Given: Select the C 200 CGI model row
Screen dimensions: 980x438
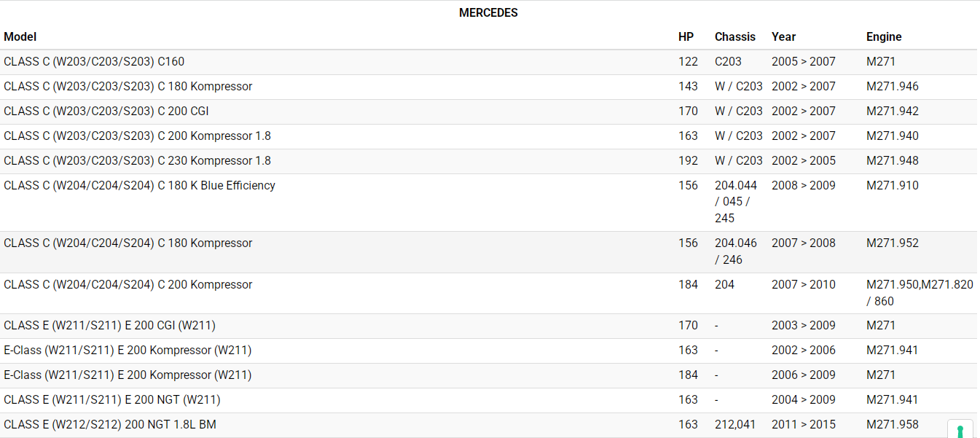Looking at the screenshot, I should click(x=106, y=112).
